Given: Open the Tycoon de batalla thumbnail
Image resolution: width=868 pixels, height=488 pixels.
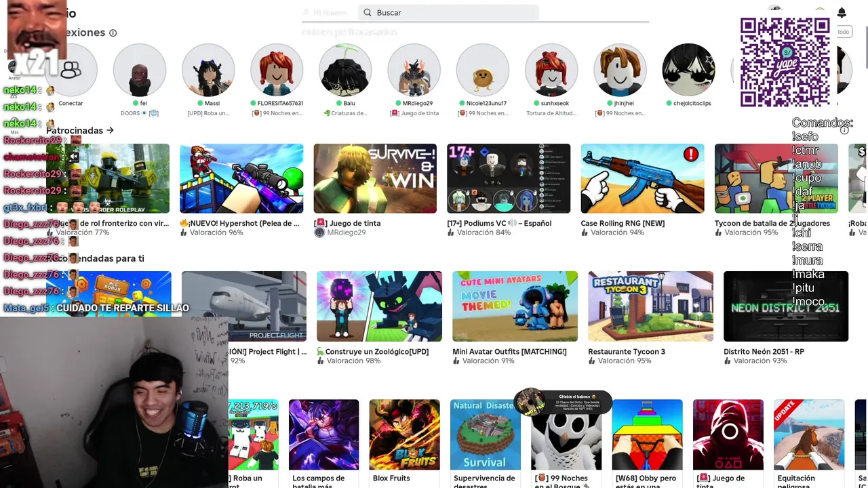Looking at the screenshot, I should tap(776, 178).
